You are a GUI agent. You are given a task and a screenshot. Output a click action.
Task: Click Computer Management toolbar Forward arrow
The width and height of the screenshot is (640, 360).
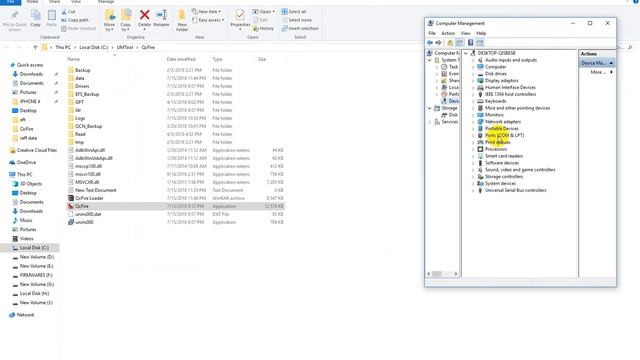click(x=438, y=43)
